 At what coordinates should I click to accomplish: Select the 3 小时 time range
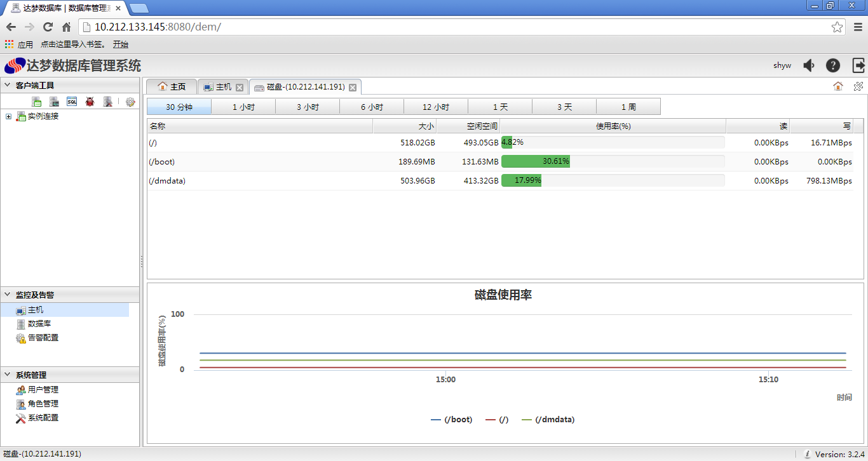coord(308,107)
